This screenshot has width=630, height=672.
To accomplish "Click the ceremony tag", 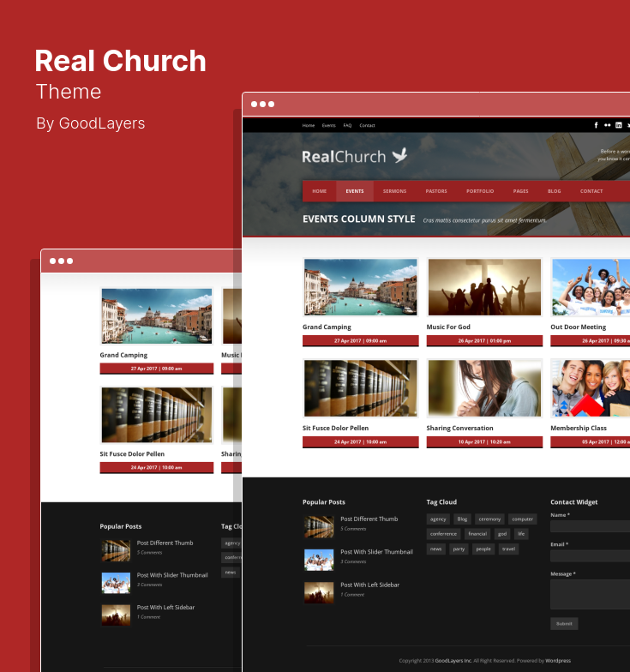I will pos(489,519).
